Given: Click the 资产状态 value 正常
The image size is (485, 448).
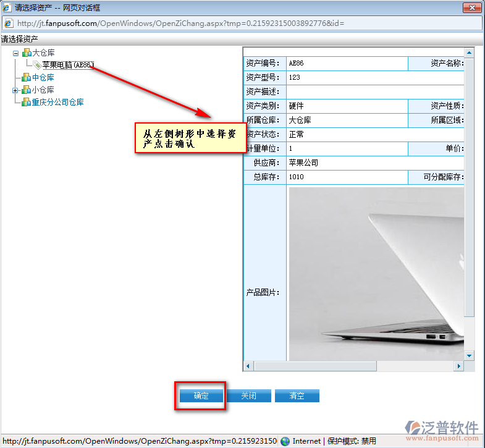Looking at the screenshot, I should click(296, 135).
